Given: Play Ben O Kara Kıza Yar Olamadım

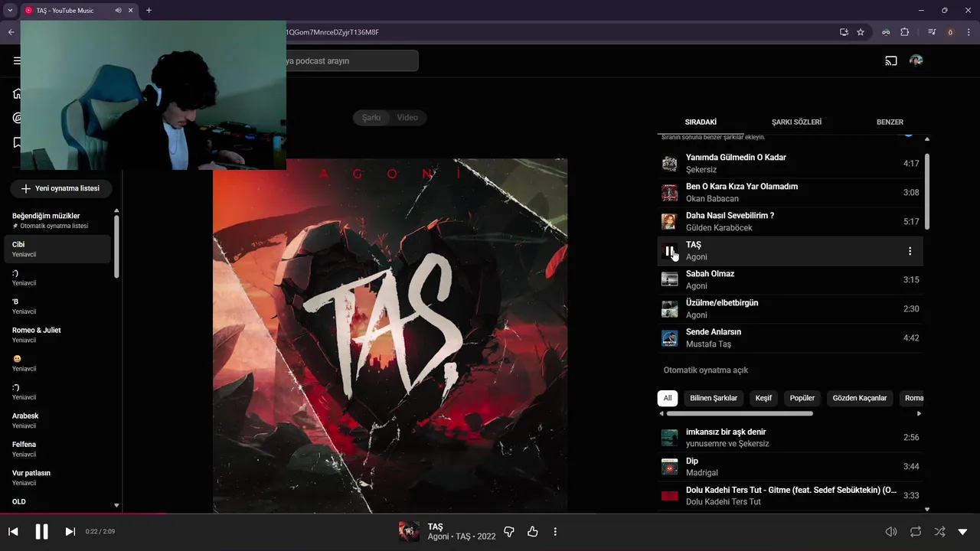Looking at the screenshot, I should point(791,193).
